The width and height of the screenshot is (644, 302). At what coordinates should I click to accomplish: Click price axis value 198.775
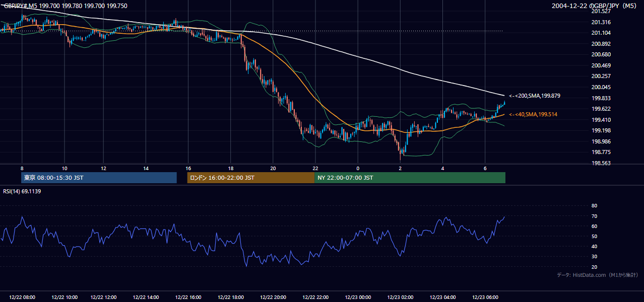tap(601, 152)
